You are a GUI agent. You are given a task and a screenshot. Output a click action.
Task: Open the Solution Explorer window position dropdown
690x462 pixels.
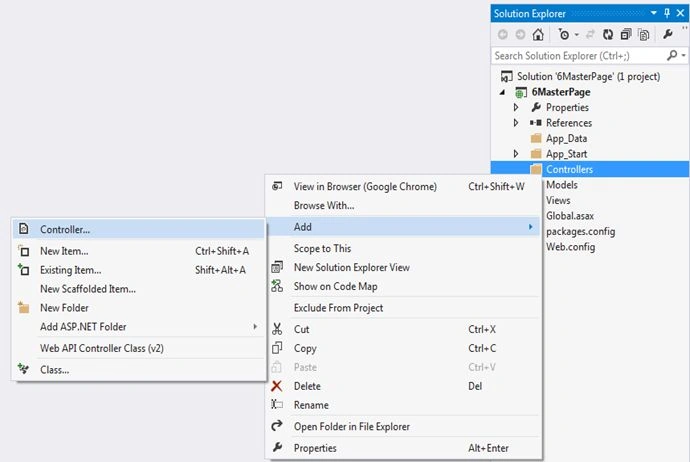654,13
